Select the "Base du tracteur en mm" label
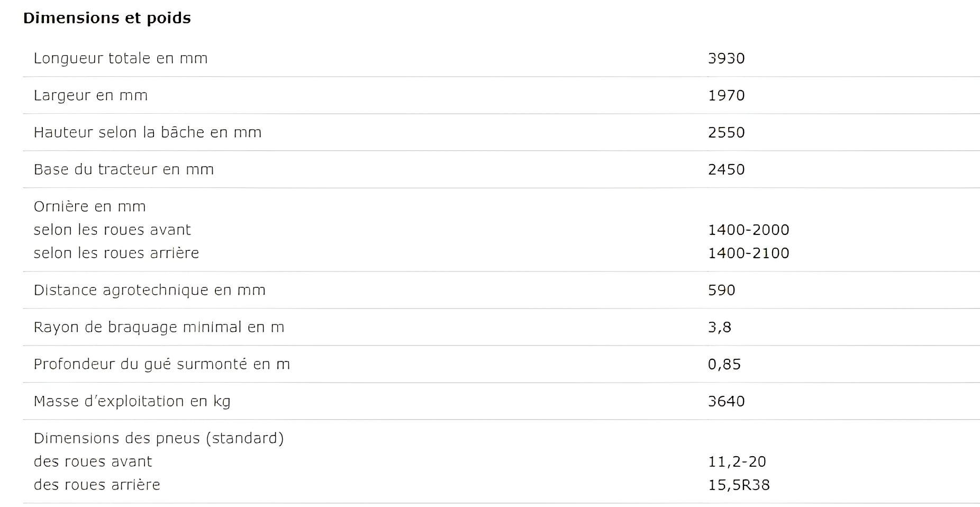Viewport: 980px width, 507px height. pyautogui.click(x=124, y=169)
